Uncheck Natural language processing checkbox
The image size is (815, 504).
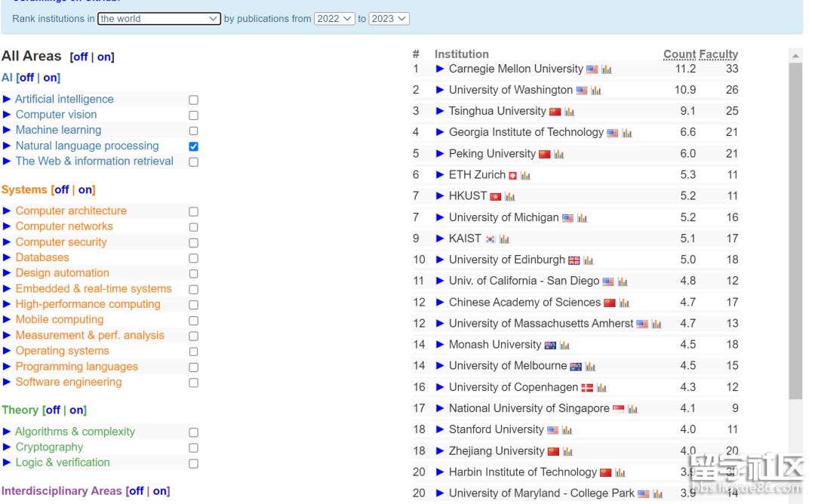click(x=193, y=146)
